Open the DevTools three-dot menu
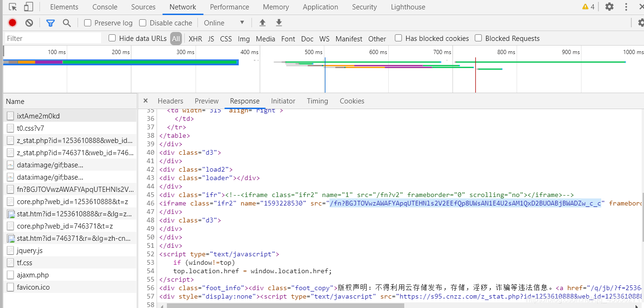Screen dimensions: 644x308 click(626, 7)
